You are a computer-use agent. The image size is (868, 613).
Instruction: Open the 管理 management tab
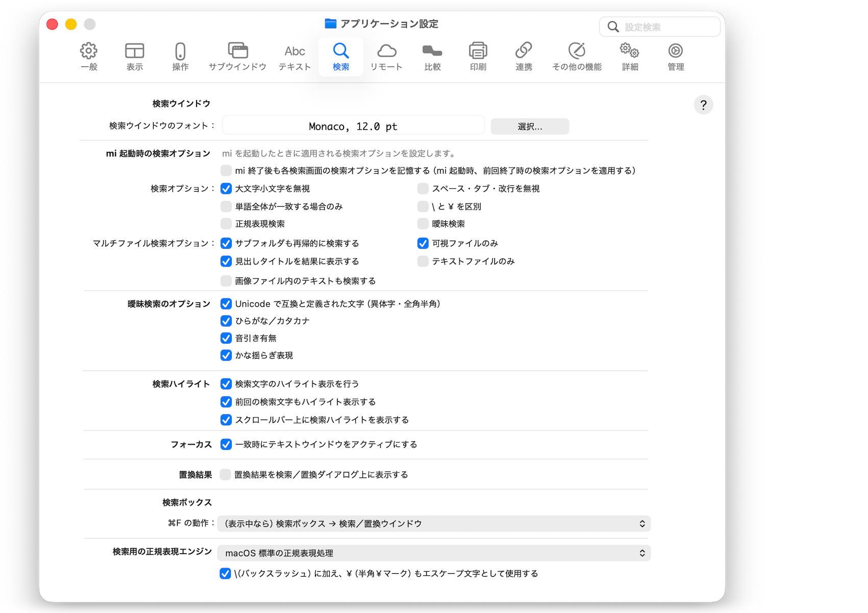pos(676,56)
